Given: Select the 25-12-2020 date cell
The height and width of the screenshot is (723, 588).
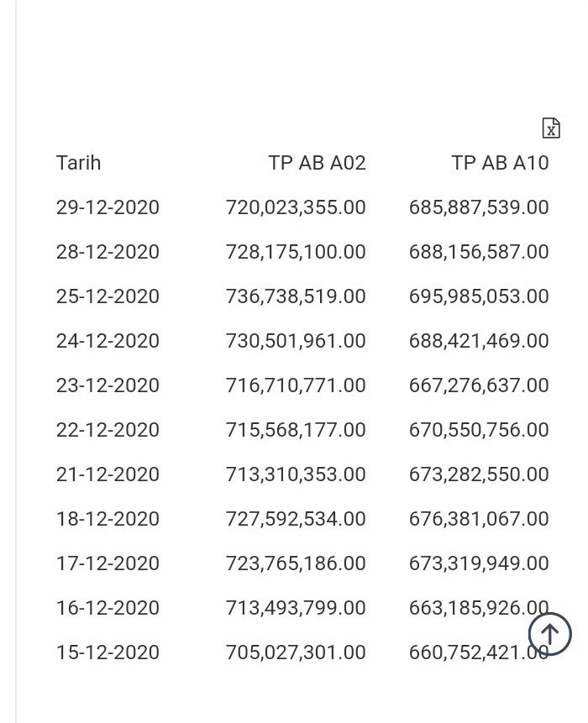Looking at the screenshot, I should (x=108, y=296).
